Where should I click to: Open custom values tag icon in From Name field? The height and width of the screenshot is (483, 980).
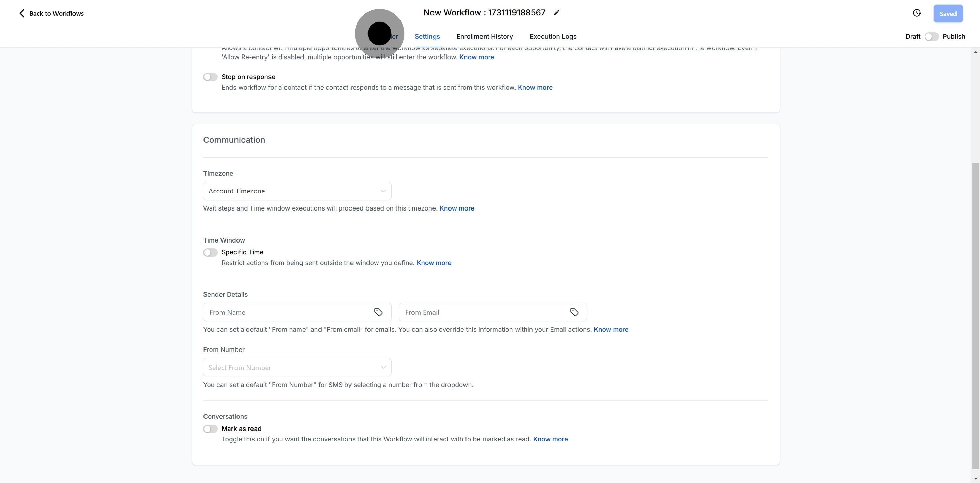(x=378, y=312)
